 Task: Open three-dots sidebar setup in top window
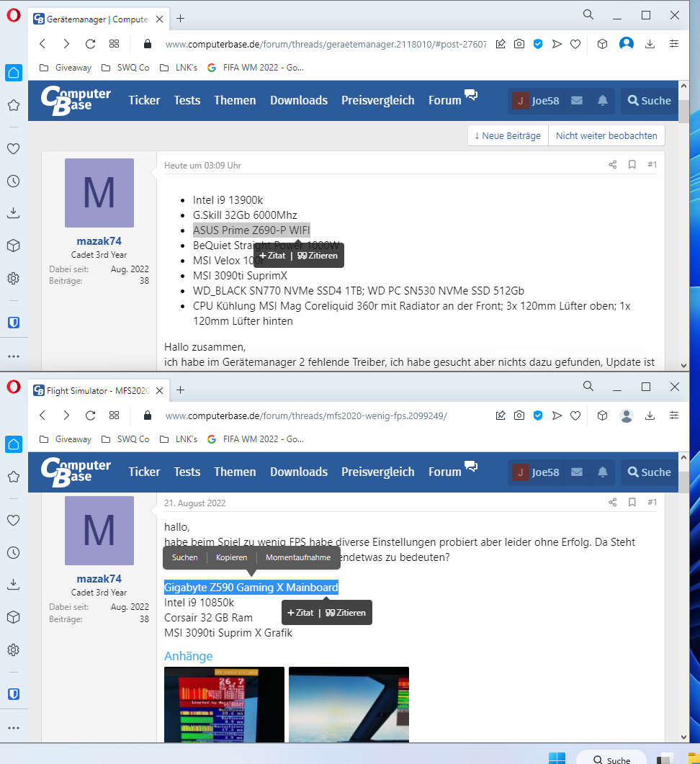(x=14, y=356)
